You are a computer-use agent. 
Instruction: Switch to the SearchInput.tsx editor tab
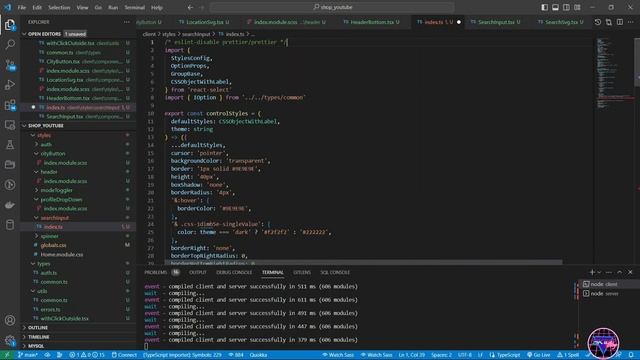(x=496, y=22)
